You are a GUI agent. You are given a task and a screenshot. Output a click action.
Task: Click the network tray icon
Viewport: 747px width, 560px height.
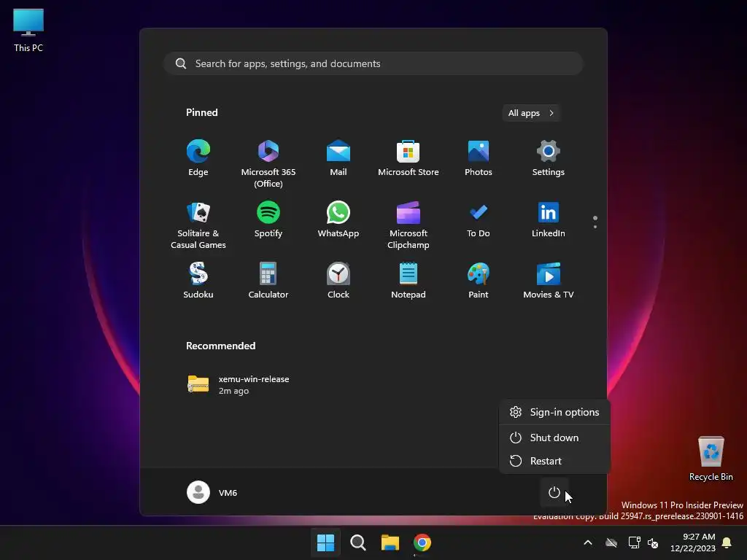tap(634, 542)
